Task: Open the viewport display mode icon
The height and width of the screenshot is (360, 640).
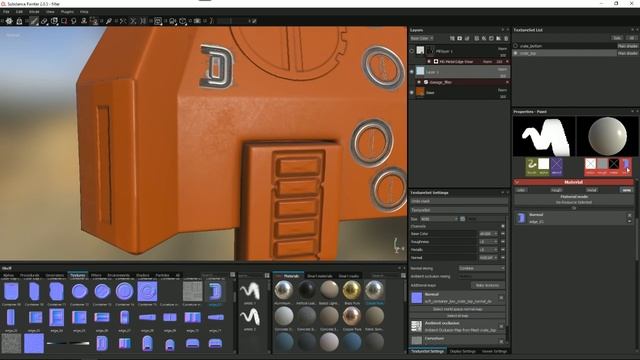Action: coord(158,21)
